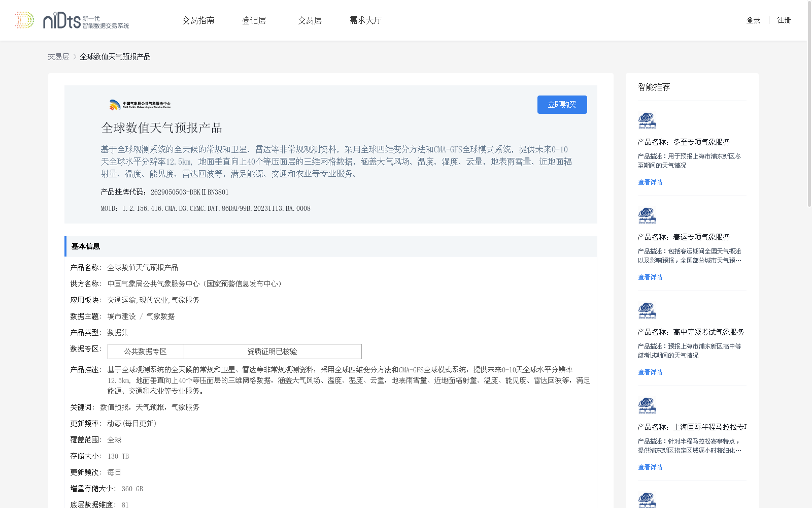
Task: Click the 高中等级考试气象服务 product thumbnail icon
Action: [x=647, y=311]
